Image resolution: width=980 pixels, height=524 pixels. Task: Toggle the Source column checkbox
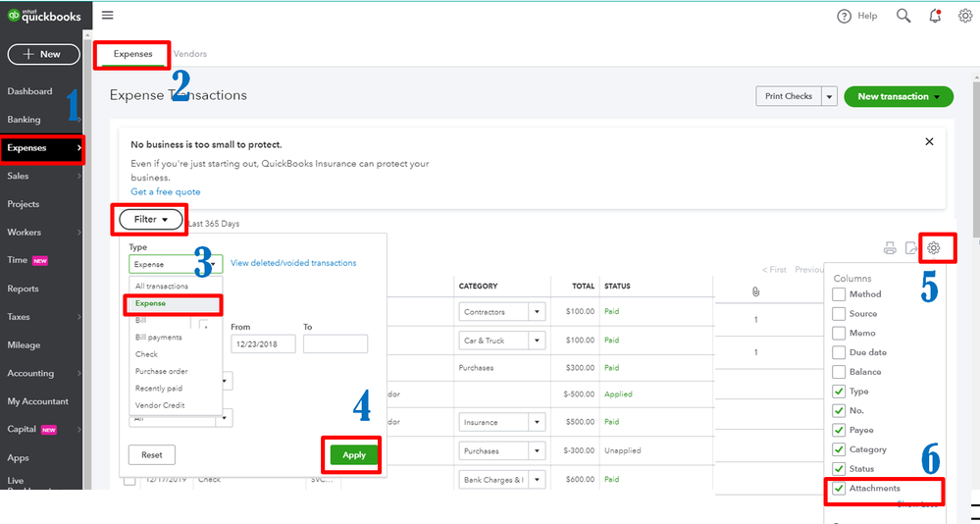(839, 313)
